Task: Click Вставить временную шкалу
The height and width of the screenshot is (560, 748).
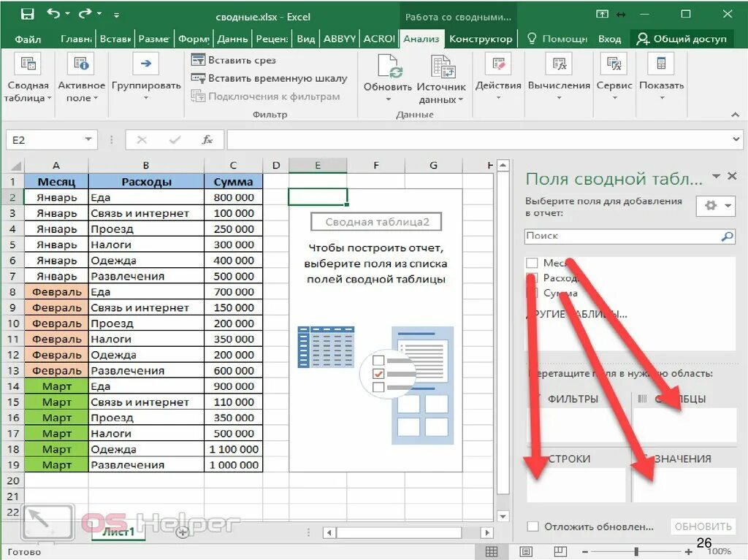Action: (269, 78)
